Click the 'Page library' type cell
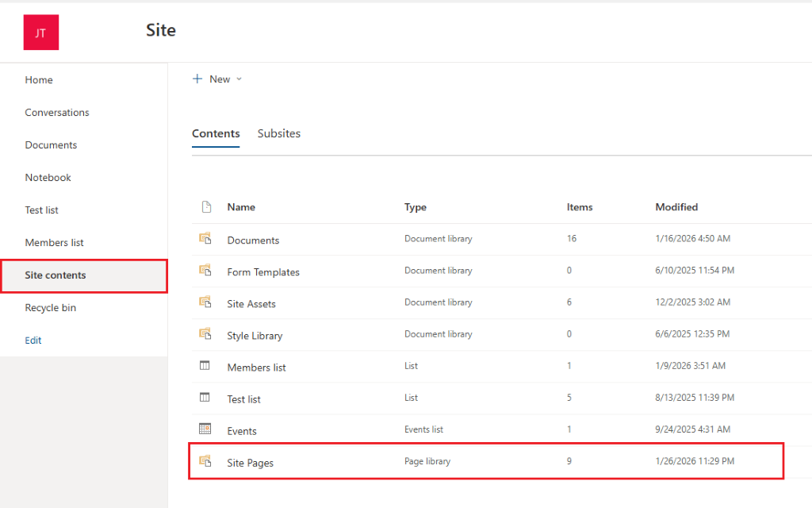 click(427, 461)
